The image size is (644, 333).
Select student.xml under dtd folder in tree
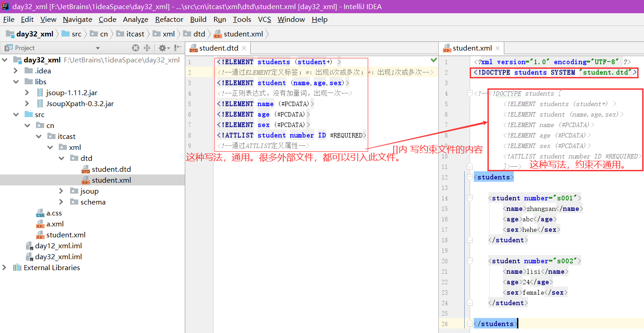(111, 180)
